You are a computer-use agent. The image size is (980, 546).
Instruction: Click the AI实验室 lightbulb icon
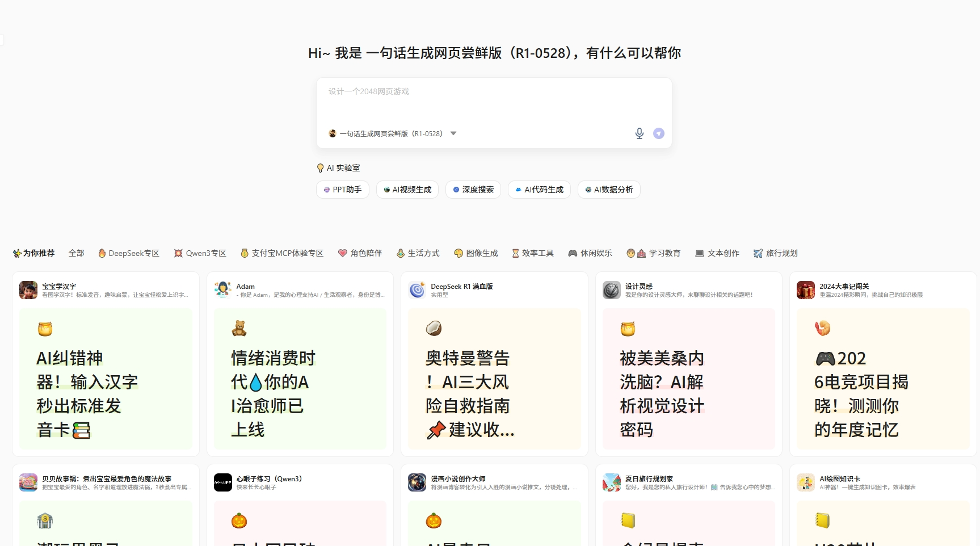point(320,167)
